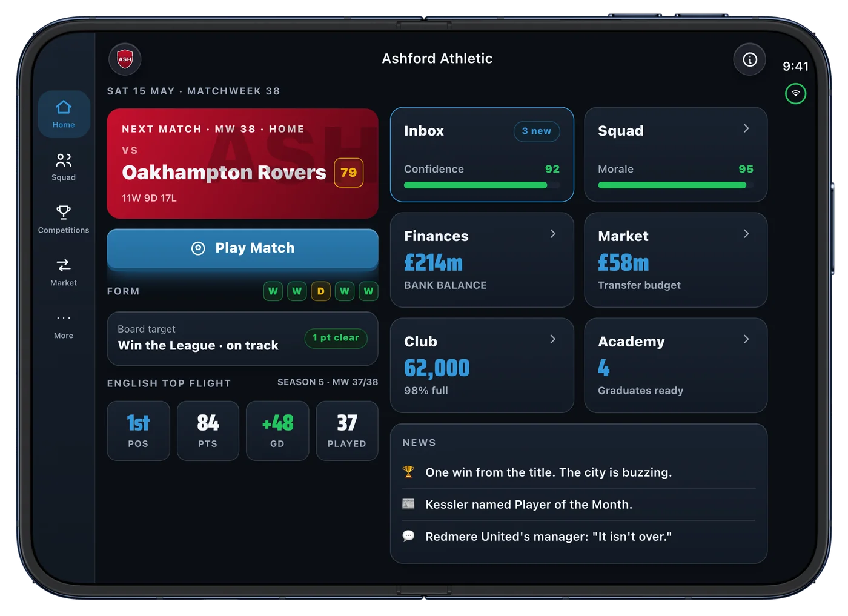Go to Home in the sidebar
Viewport: 848px width, 616px height.
pos(64,114)
